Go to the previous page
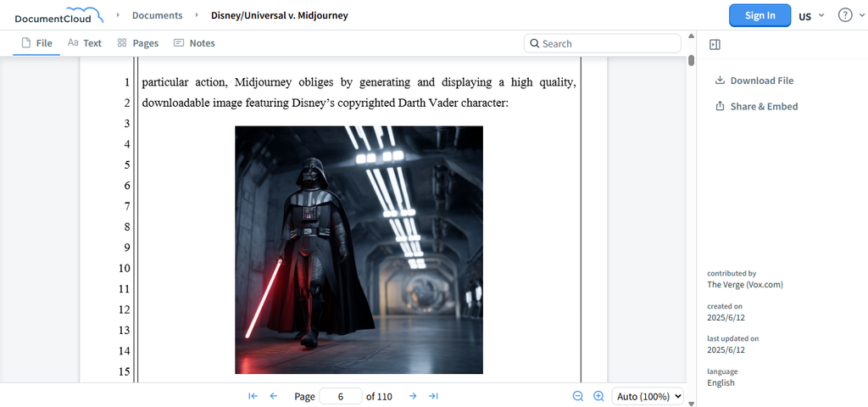Screen dimensions: 868x407 point(274,396)
